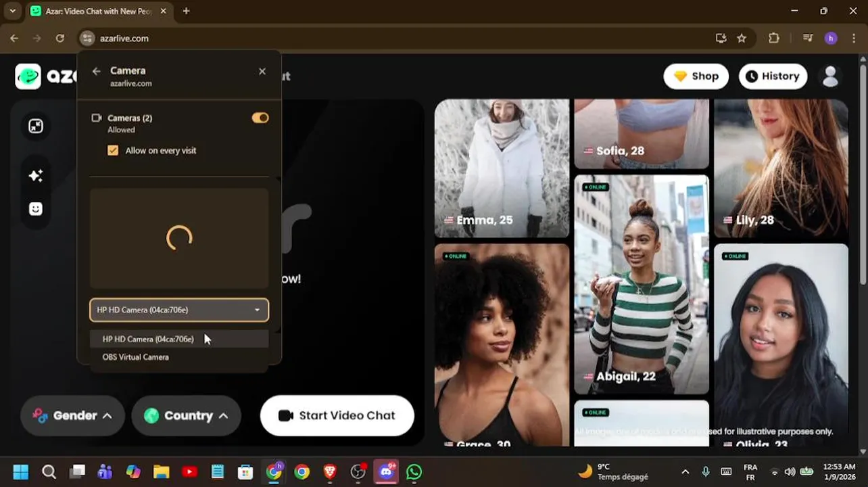The width and height of the screenshot is (868, 487).
Task: Toggle the Cameras allowed switch
Action: tap(260, 118)
